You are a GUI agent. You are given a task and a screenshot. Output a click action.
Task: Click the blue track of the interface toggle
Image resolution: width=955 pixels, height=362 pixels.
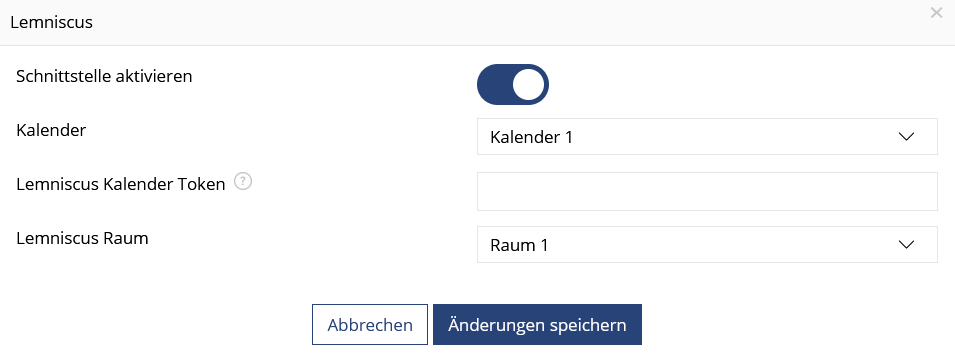click(495, 84)
